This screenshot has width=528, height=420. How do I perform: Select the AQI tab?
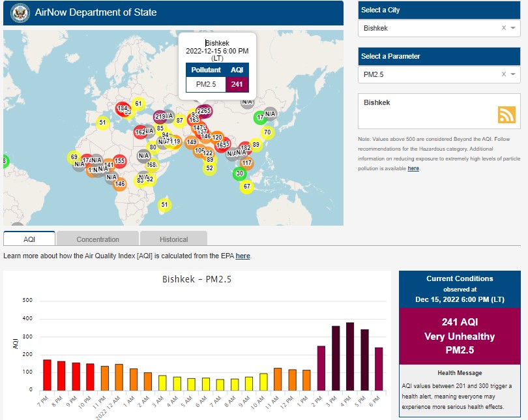click(x=29, y=239)
